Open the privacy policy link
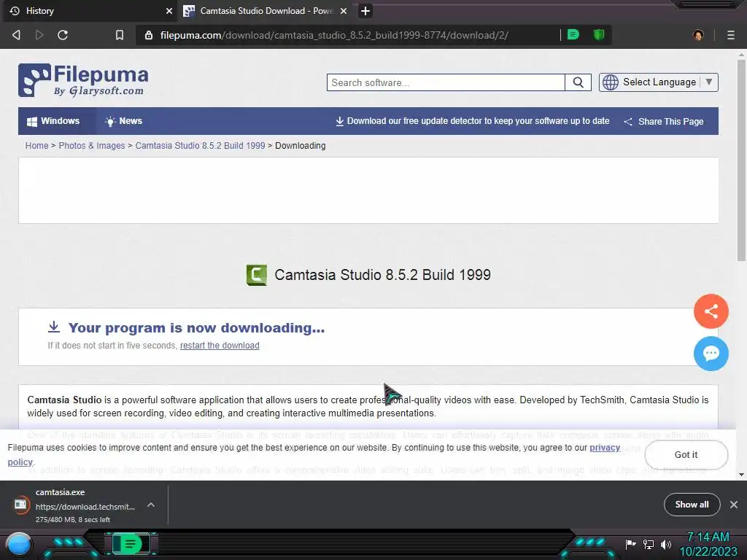The height and width of the screenshot is (560, 747). (x=605, y=448)
